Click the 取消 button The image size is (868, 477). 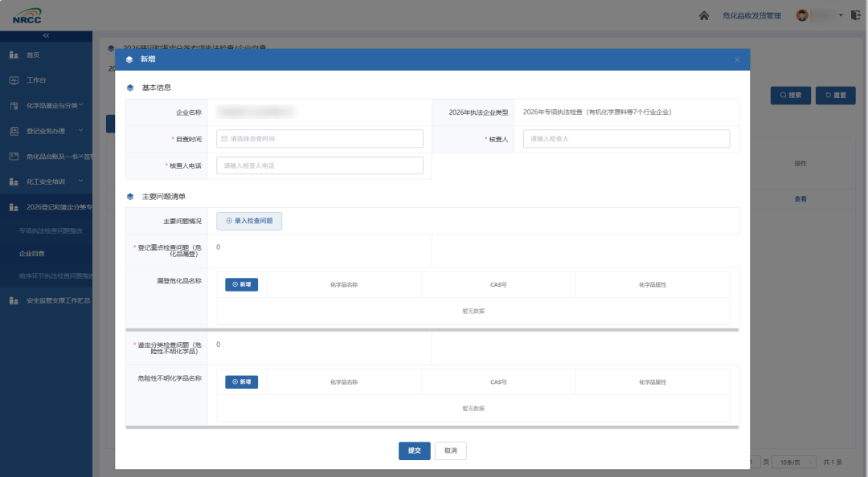coord(451,450)
